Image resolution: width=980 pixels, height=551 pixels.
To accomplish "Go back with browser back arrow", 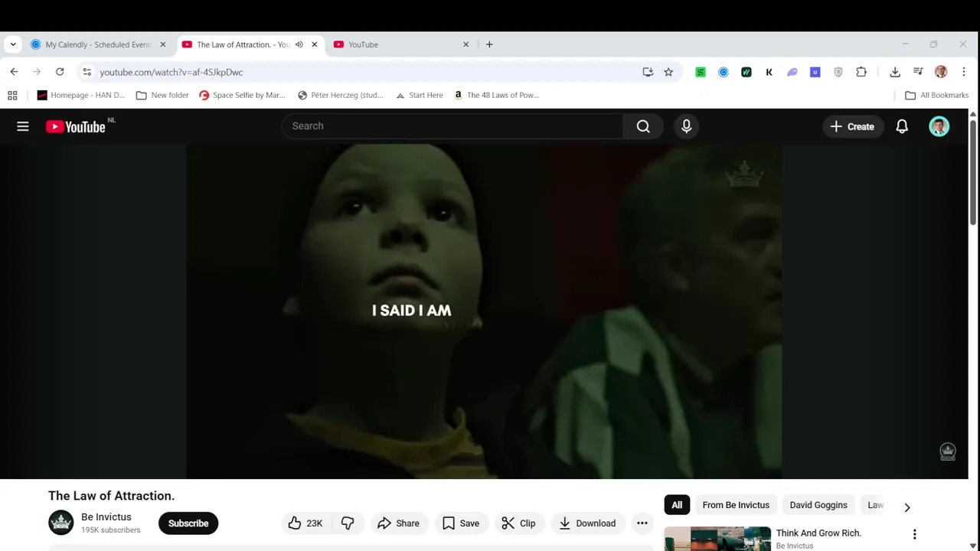I will click(14, 72).
